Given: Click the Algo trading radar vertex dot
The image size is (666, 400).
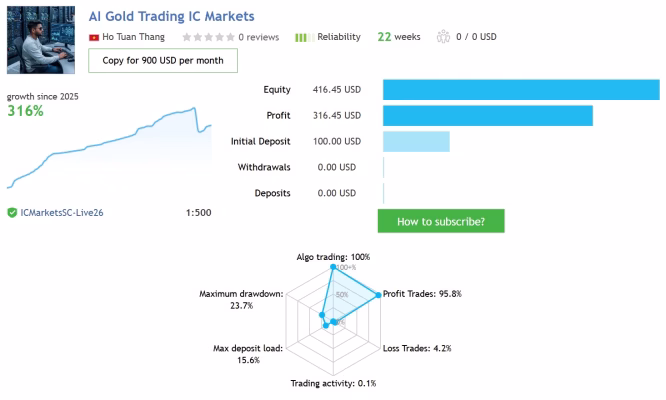Looking at the screenshot, I should coord(333,267).
